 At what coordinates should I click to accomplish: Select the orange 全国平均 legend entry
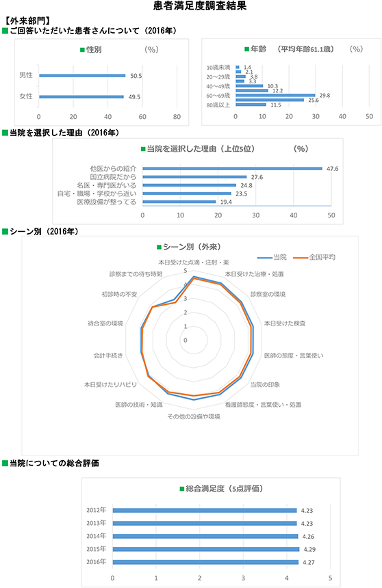314,257
